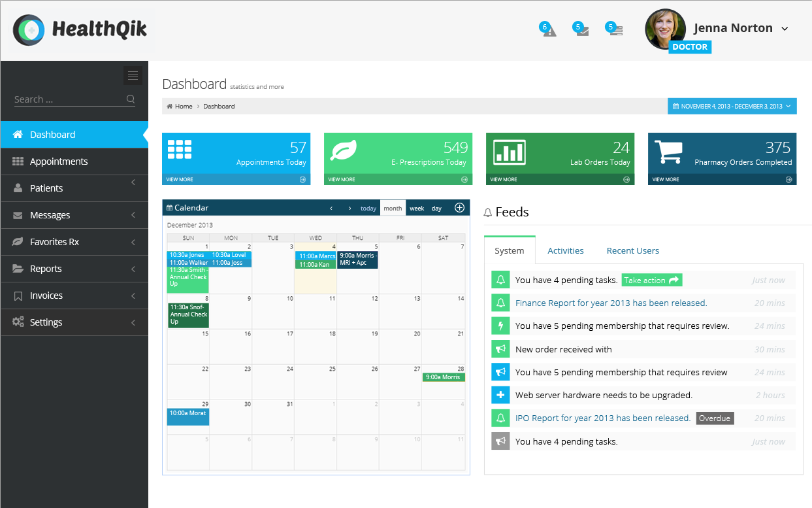Open the 11:30a Snof Annual Check Up event

[188, 314]
